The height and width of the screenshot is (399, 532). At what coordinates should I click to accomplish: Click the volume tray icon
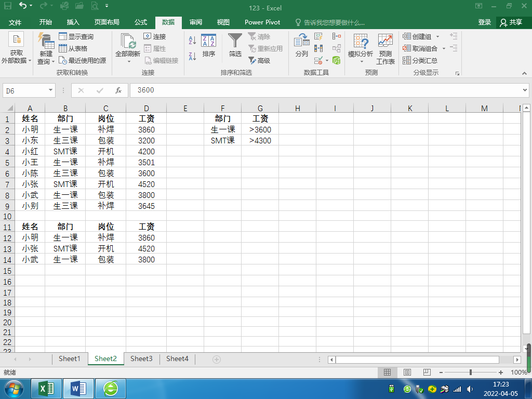click(470, 389)
